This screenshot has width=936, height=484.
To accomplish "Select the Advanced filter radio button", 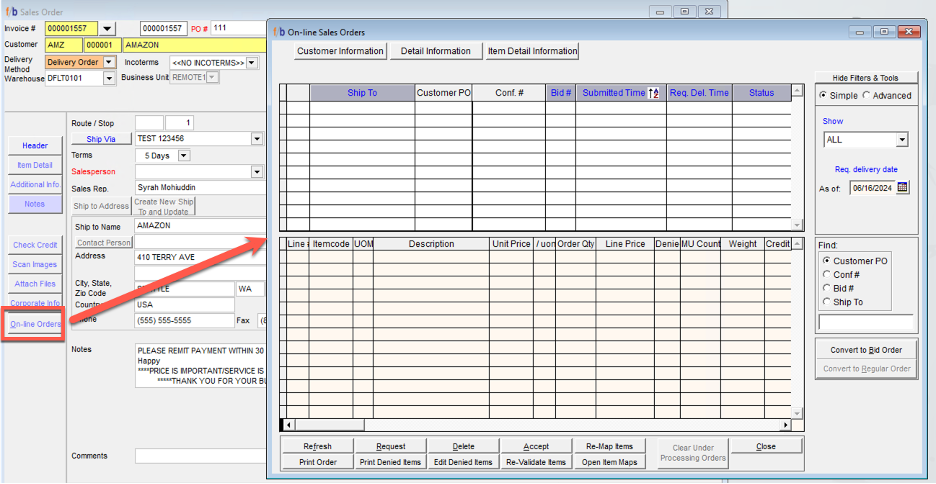I will (x=866, y=95).
